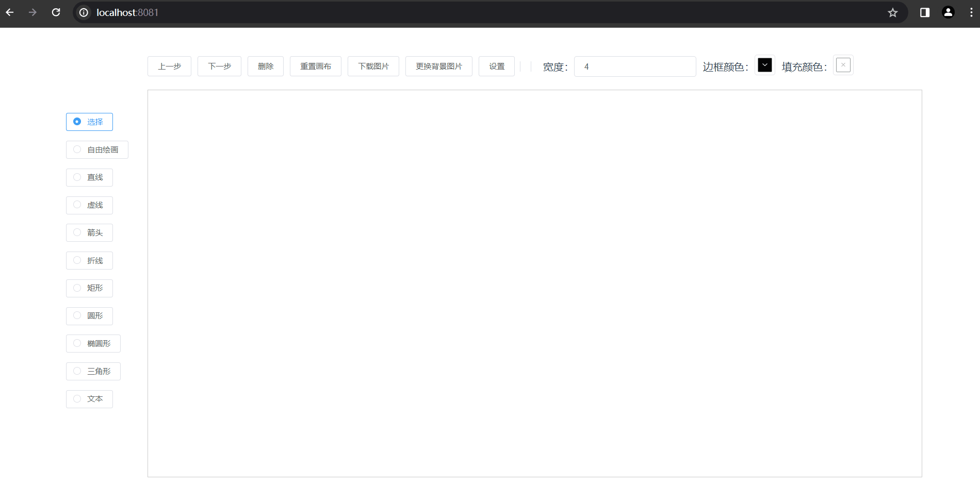Open the 填充颜色 fill color picker
This screenshot has height=501, width=980.
pos(843,65)
